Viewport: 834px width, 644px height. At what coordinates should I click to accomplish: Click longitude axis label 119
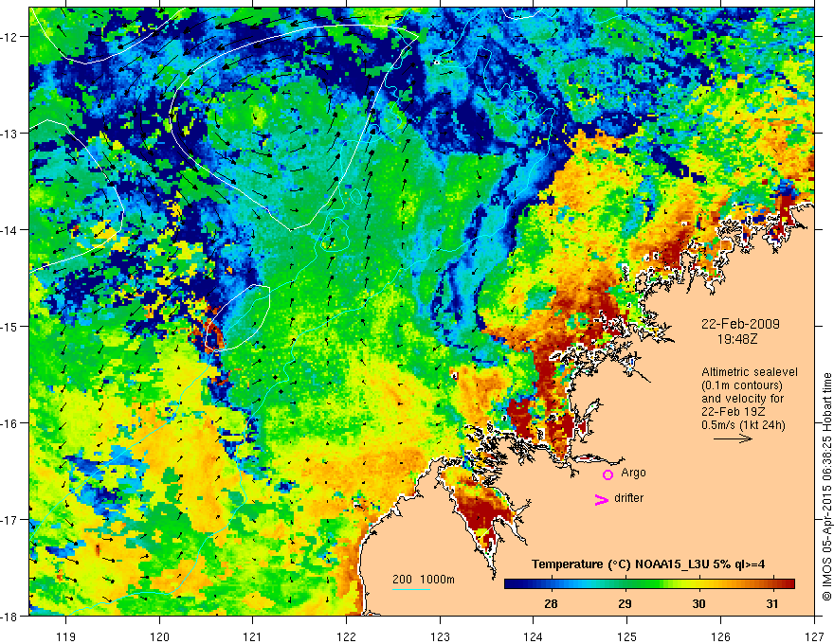[66, 636]
